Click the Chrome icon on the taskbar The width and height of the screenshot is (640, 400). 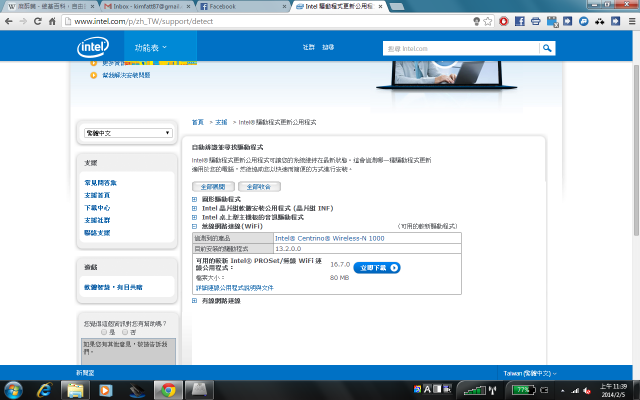pos(168,390)
